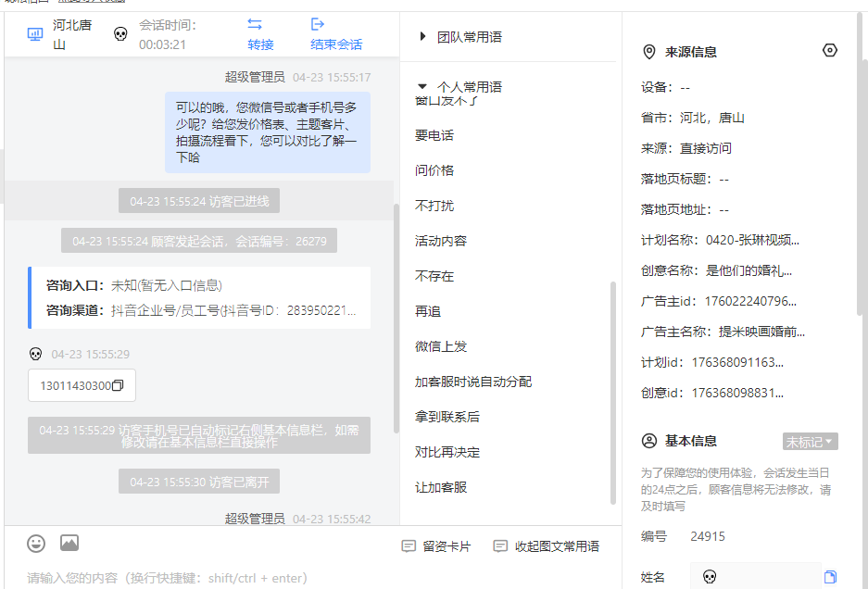Choose the quick phrase 微信上发
This screenshot has height=589, width=868.
tap(441, 346)
